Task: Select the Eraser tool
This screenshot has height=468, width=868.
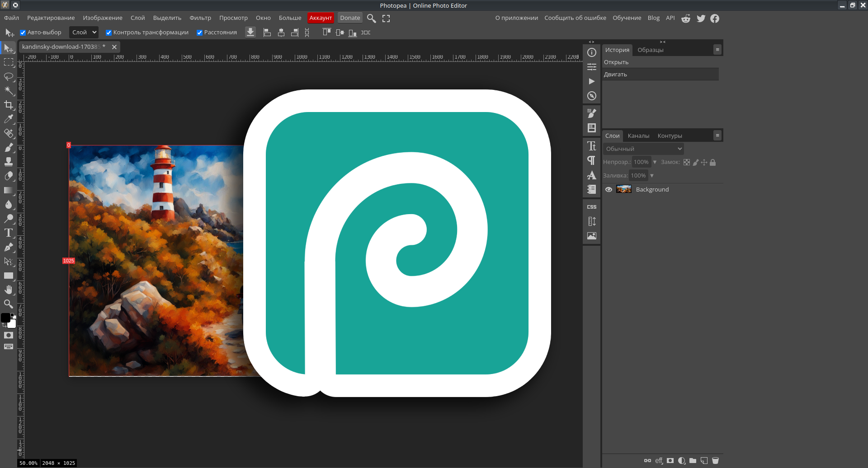Action: [x=9, y=176]
